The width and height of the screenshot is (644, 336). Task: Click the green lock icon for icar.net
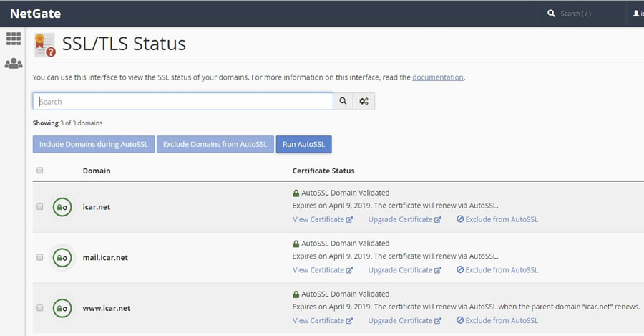[62, 207]
